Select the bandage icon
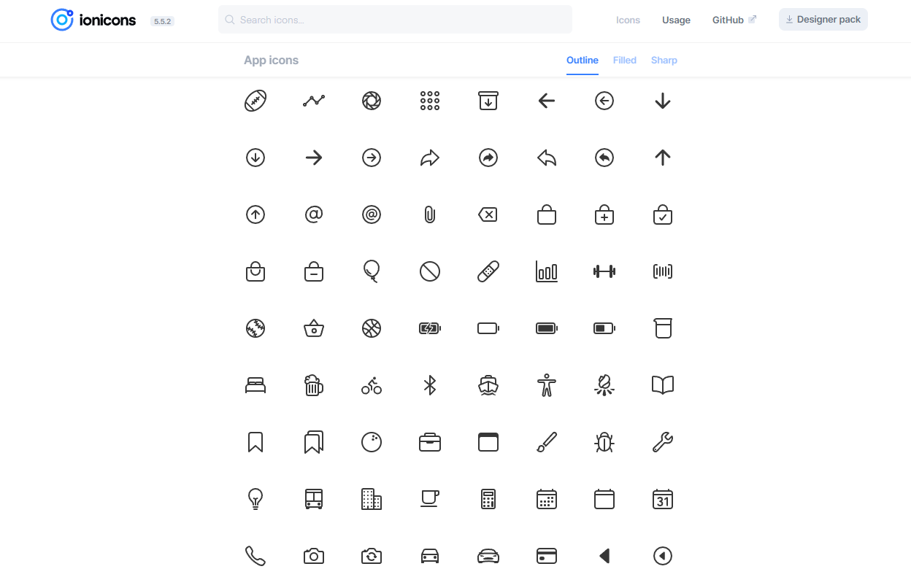The width and height of the screenshot is (911, 588). pyautogui.click(x=488, y=271)
